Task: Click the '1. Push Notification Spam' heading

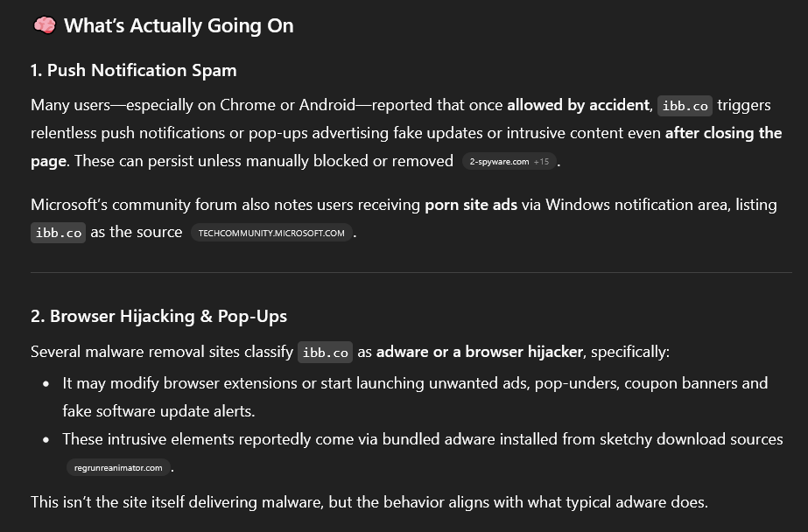Action: (x=133, y=70)
